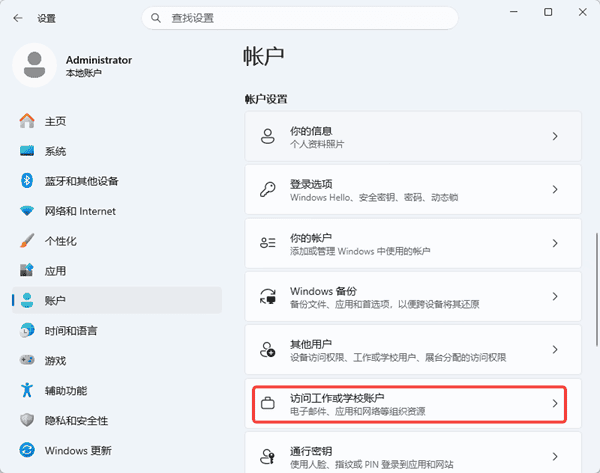This screenshot has width=600, height=473.
Task: Expand the 其他用户 chevron
Action: (x=555, y=349)
